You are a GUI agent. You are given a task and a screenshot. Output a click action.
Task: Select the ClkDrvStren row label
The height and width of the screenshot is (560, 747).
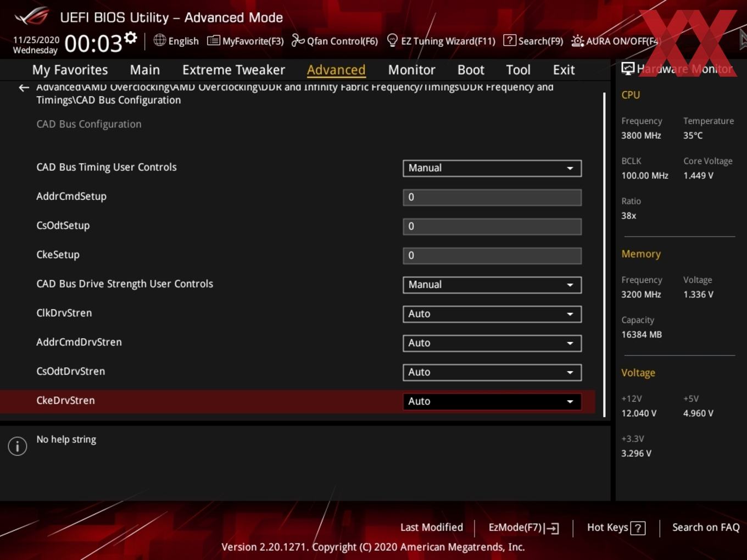click(x=64, y=313)
